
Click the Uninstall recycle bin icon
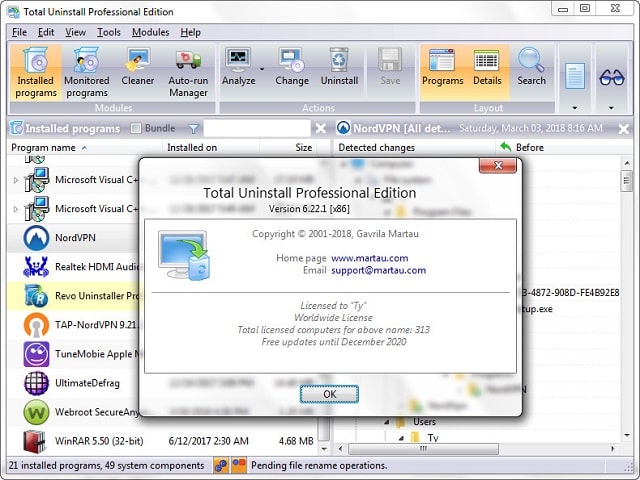pyautogui.click(x=339, y=60)
